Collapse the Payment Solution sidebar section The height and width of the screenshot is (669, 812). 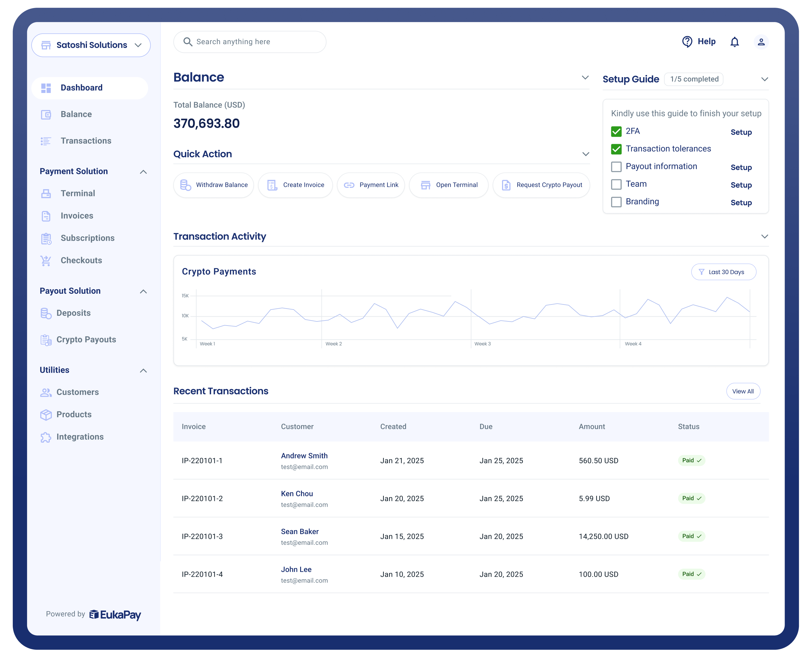[x=143, y=172]
